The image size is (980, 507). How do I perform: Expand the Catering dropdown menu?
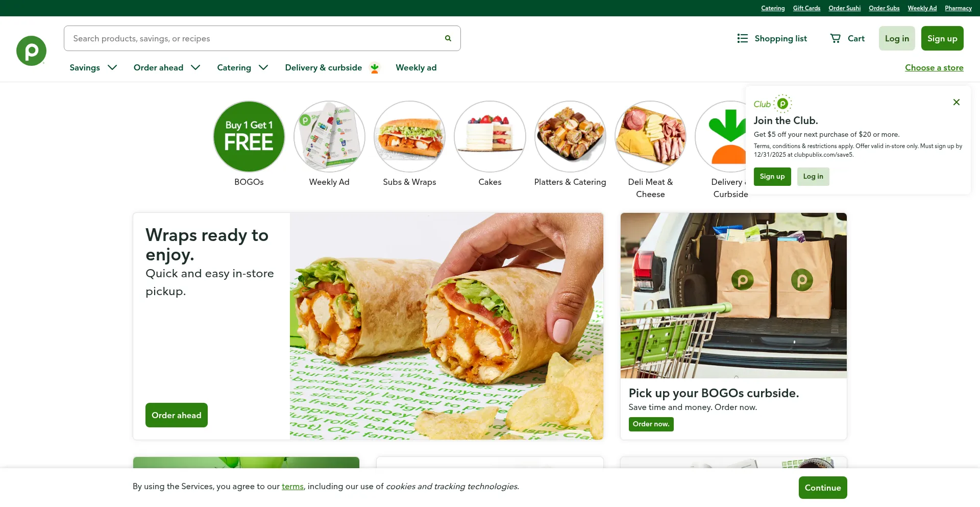[x=242, y=67]
